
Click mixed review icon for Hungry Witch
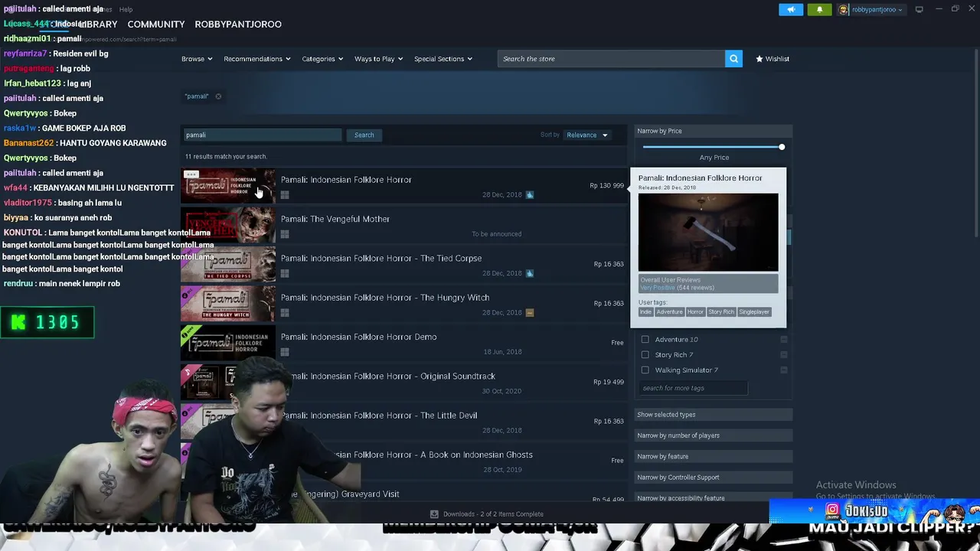(x=529, y=312)
